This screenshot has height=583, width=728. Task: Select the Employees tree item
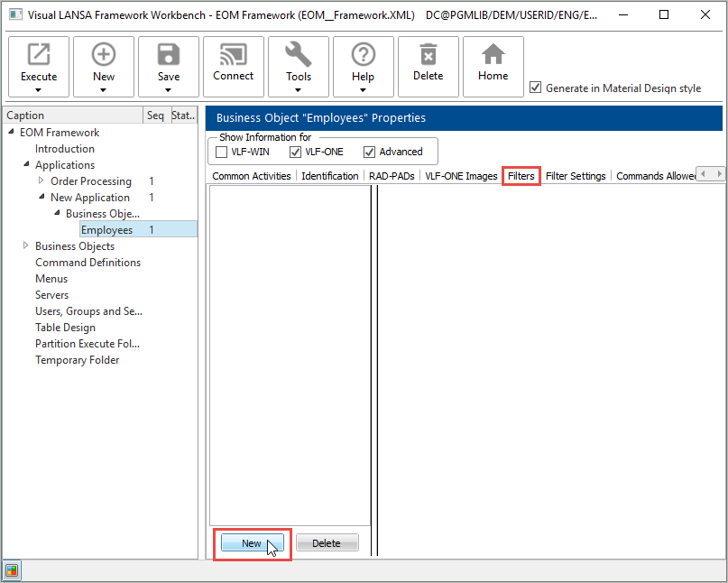[x=106, y=230]
